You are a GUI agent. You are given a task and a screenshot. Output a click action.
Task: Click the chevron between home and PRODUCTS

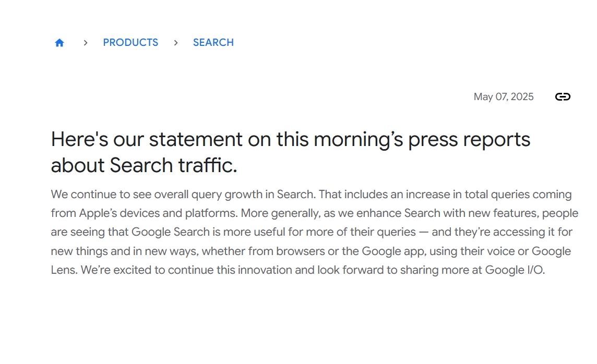86,43
